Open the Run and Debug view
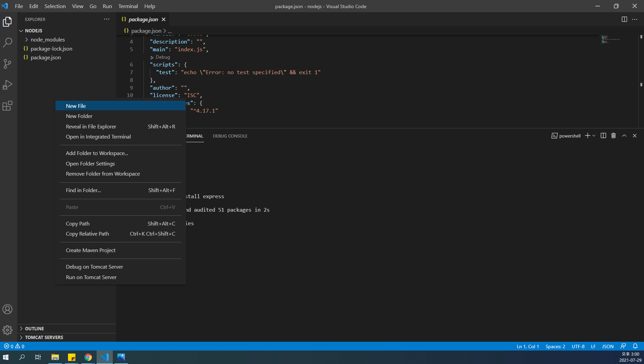Screen dimensions: 644x364 click(7, 85)
